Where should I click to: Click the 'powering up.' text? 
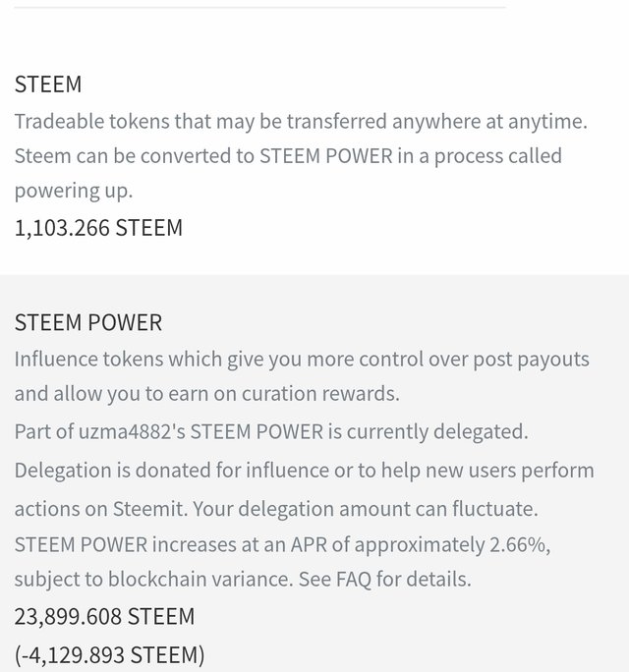(74, 191)
